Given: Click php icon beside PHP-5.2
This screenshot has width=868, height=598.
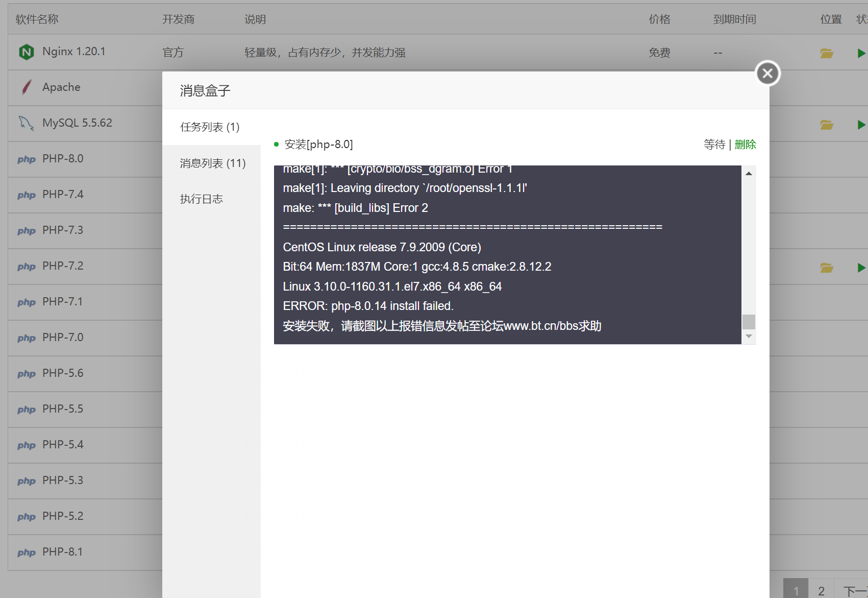Looking at the screenshot, I should (27, 517).
